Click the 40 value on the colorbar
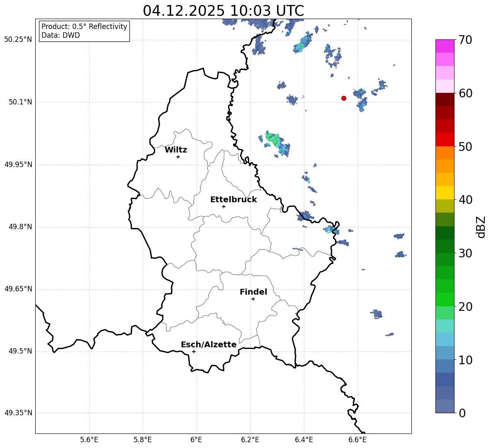This screenshot has width=491, height=448. [465, 200]
